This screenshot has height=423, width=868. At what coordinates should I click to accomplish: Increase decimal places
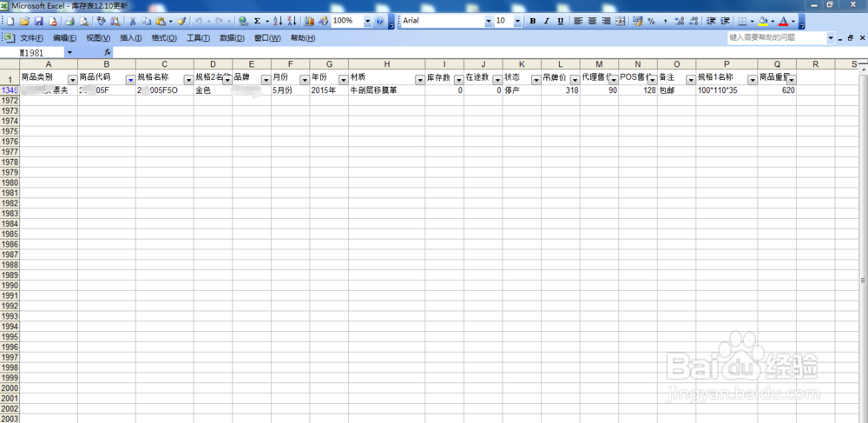pyautogui.click(x=680, y=21)
